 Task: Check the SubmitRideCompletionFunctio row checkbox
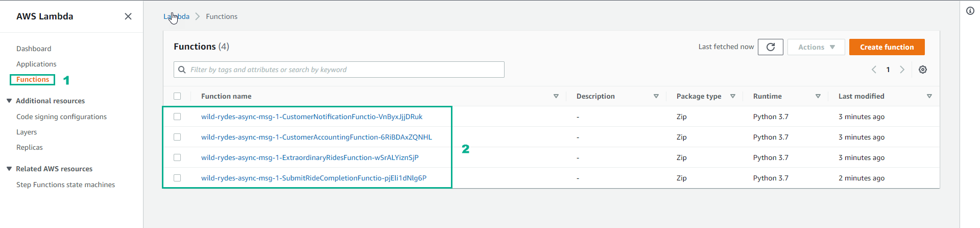177,178
